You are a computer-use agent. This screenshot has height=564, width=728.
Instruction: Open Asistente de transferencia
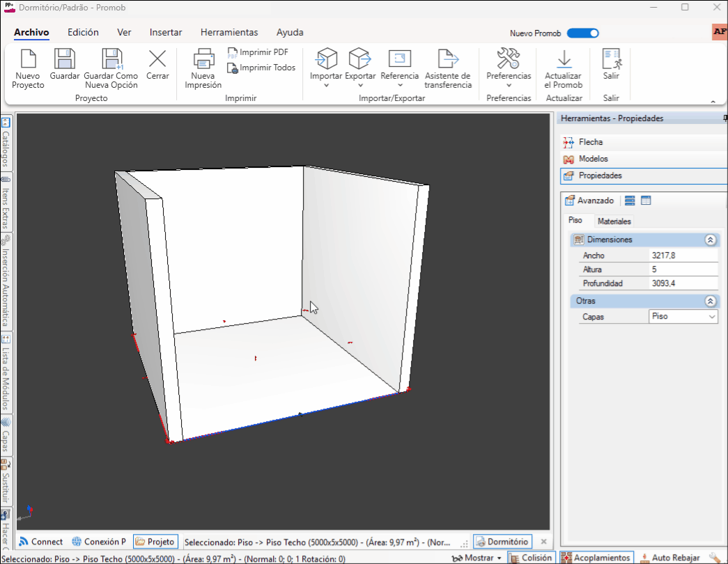tap(447, 59)
